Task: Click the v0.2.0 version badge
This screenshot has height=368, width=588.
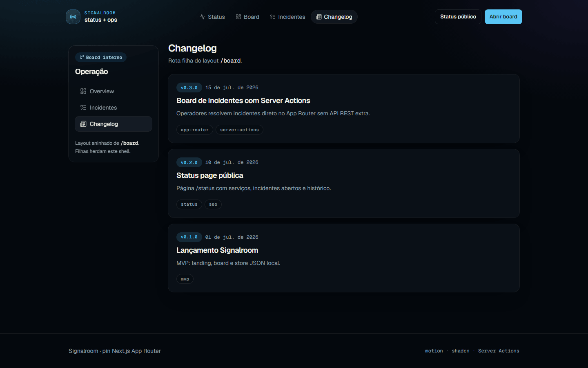Action: (189, 162)
